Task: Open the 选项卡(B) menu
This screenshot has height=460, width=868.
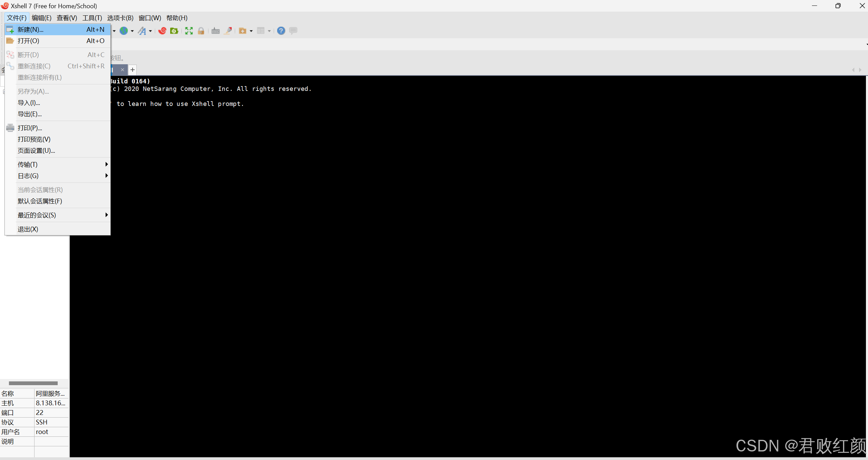Action: (x=120, y=18)
